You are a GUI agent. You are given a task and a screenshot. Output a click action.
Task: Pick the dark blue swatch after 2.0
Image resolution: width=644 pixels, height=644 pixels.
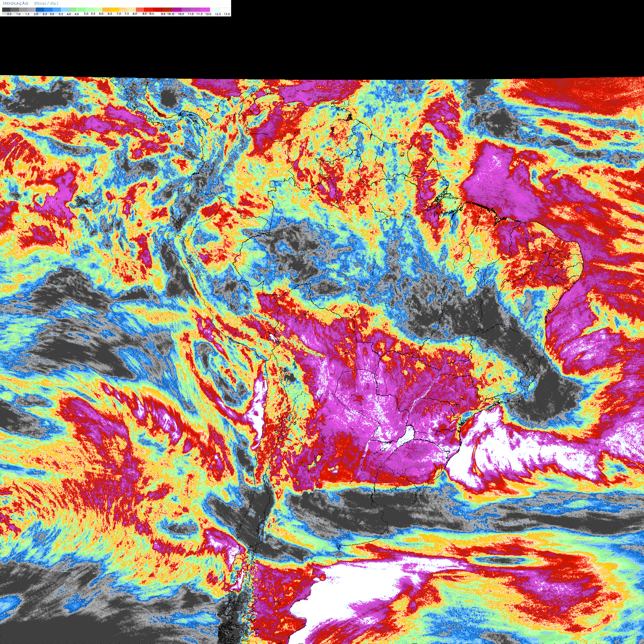click(x=40, y=10)
